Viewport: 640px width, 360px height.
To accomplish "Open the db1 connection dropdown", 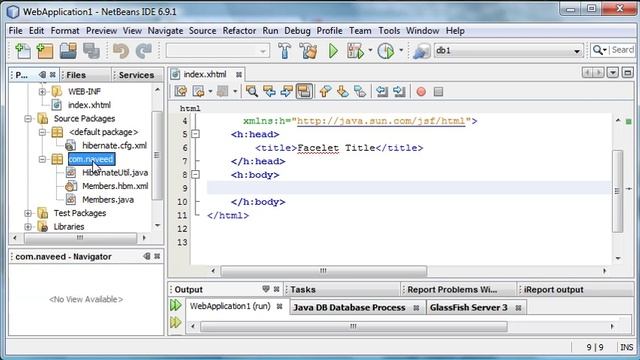I will coord(577,51).
